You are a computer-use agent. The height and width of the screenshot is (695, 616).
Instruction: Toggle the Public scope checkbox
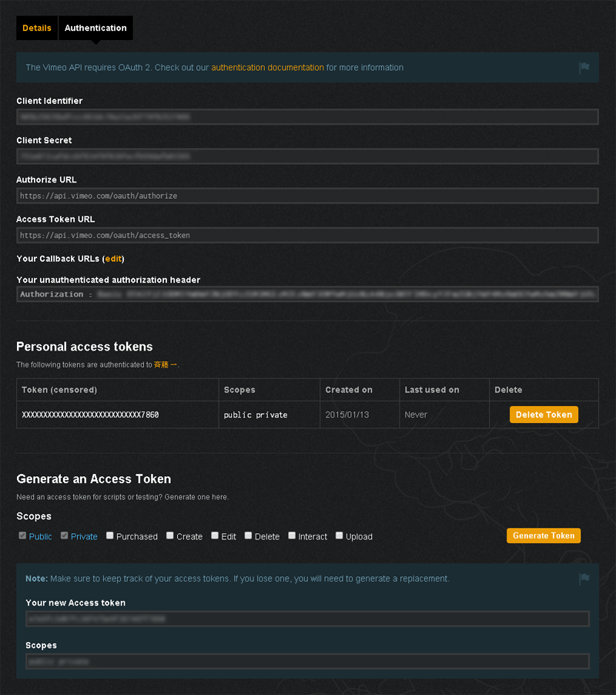click(22, 536)
